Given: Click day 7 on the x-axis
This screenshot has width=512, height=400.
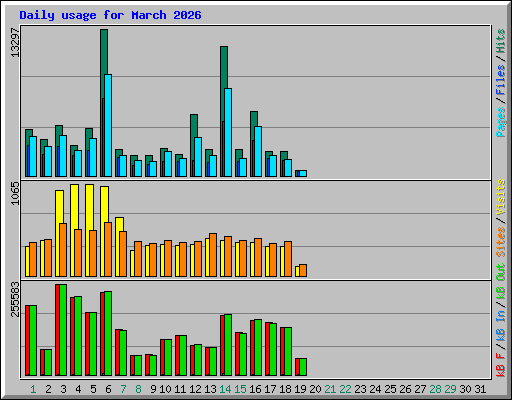Looking at the screenshot, I should 123,389.
